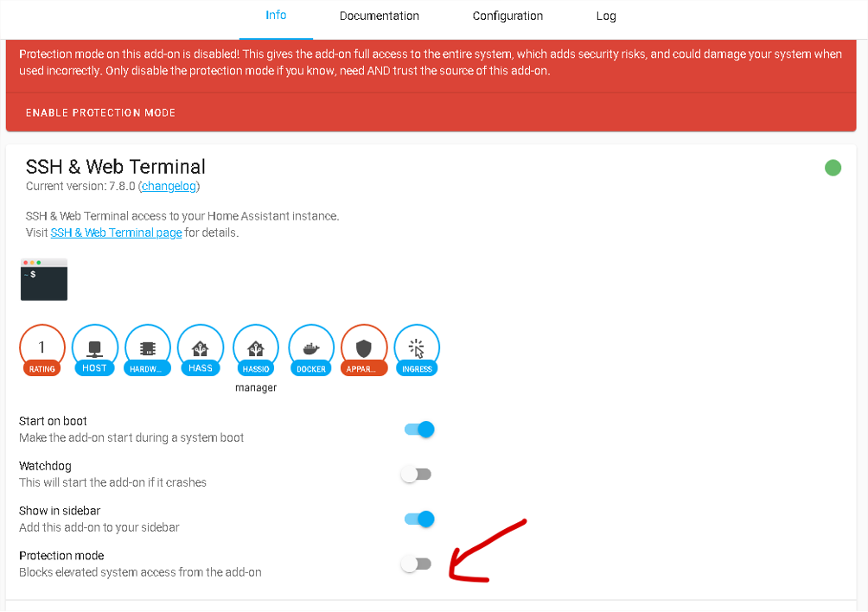Toggle the Start on boot switch

(419, 430)
